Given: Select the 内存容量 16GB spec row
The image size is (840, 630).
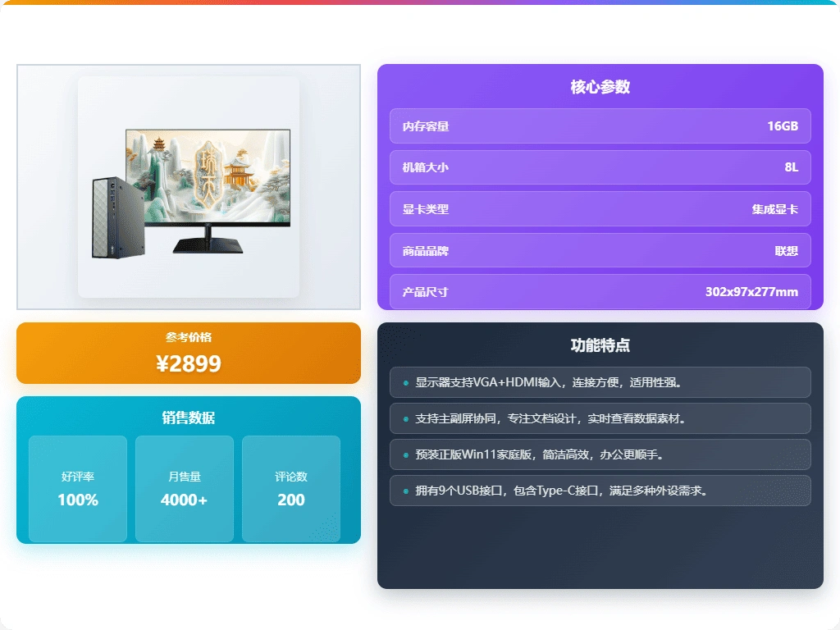Looking at the screenshot, I should click(x=600, y=126).
